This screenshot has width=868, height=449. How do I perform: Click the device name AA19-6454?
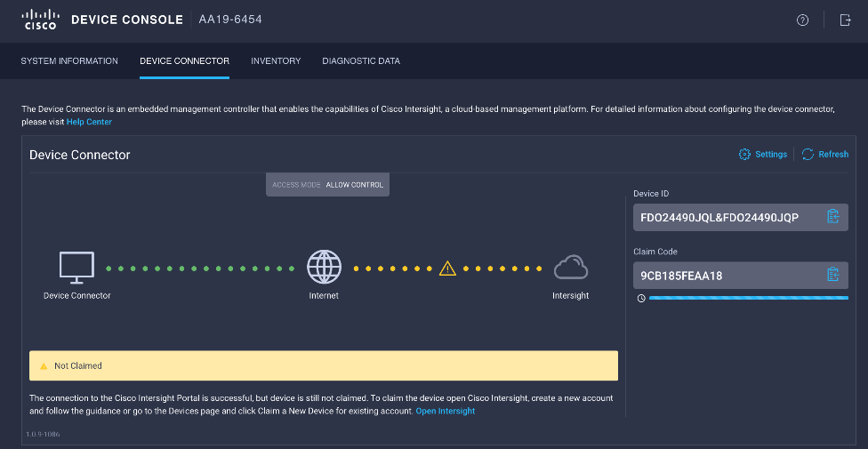pyautogui.click(x=230, y=20)
